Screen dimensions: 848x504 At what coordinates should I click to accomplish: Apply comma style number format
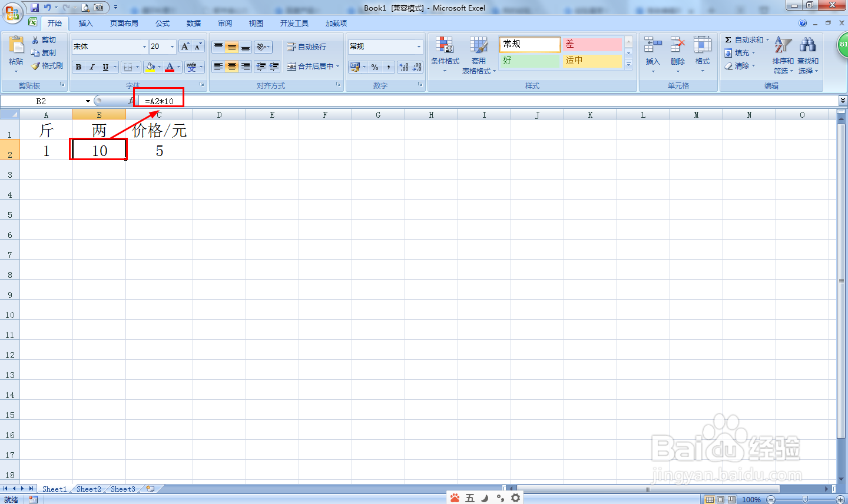click(389, 67)
